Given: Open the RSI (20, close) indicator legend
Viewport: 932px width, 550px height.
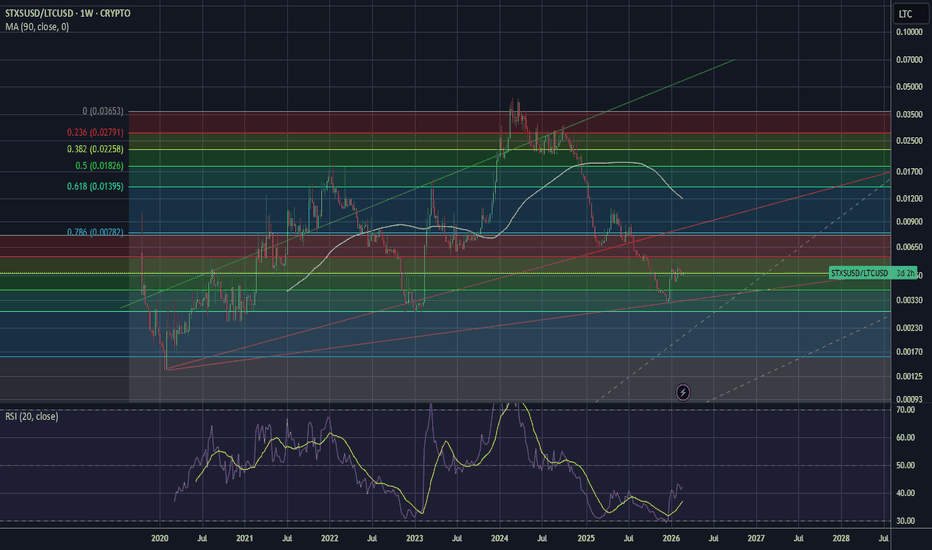Looking at the screenshot, I should click(32, 416).
